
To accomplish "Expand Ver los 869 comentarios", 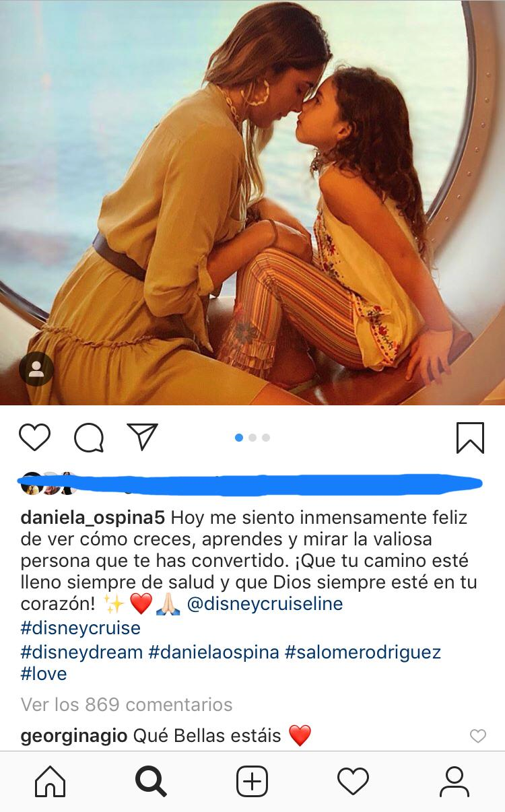I will point(127,705).
